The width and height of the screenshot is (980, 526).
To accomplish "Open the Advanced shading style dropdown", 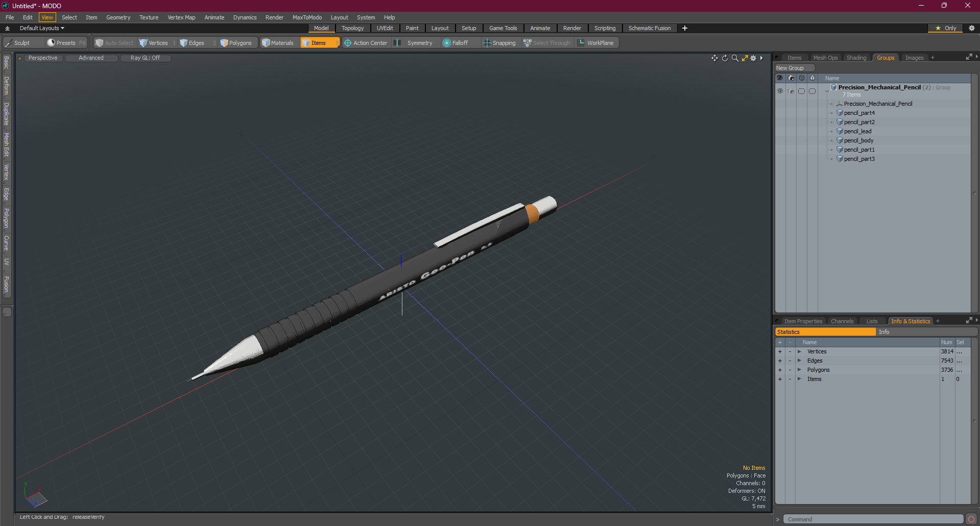I will pyautogui.click(x=91, y=58).
